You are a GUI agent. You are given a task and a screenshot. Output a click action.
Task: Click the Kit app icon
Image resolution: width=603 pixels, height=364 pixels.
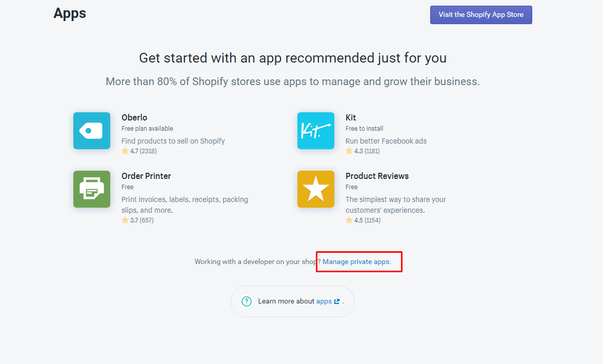tap(316, 131)
